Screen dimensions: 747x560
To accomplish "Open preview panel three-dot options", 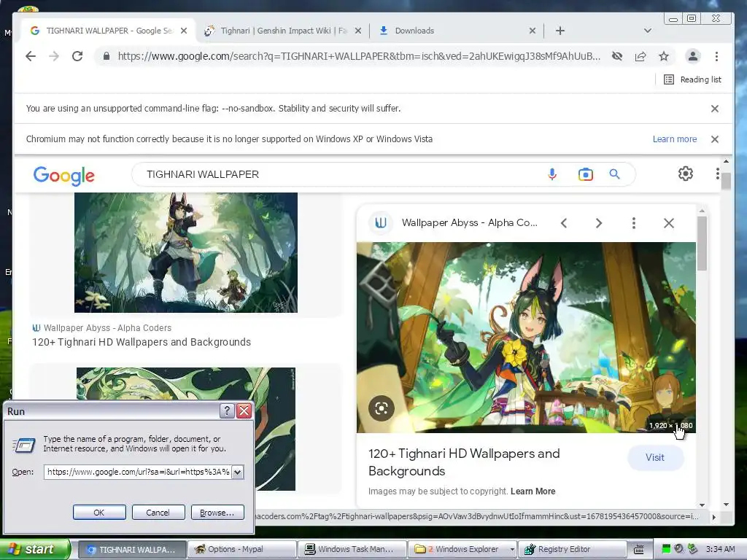I will coord(634,223).
